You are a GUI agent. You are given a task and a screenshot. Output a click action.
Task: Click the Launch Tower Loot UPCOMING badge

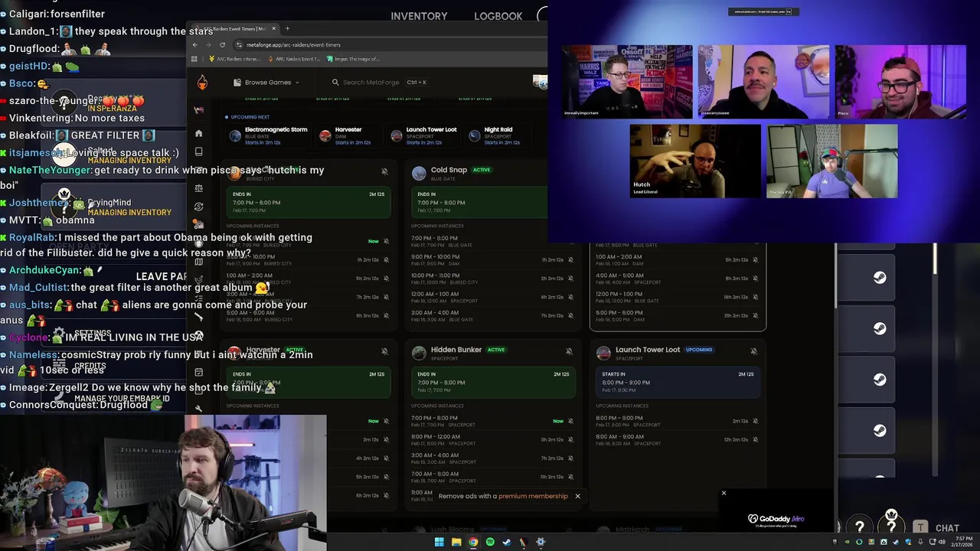(x=699, y=350)
